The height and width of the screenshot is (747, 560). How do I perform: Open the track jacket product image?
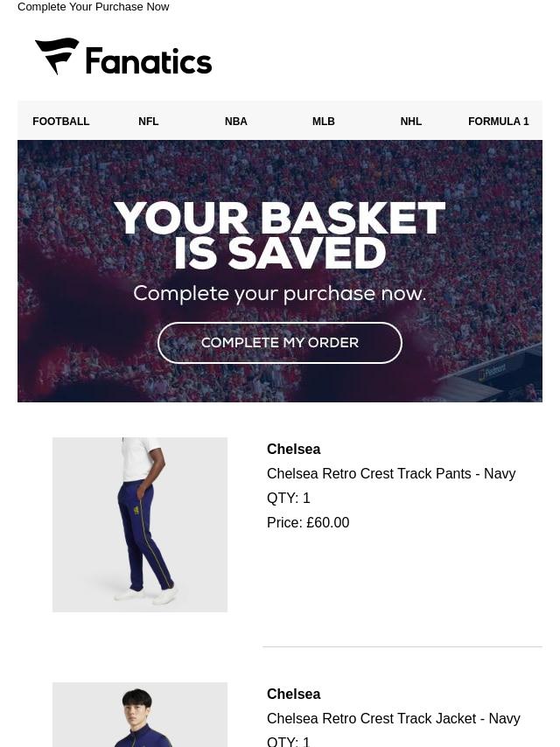click(x=140, y=716)
